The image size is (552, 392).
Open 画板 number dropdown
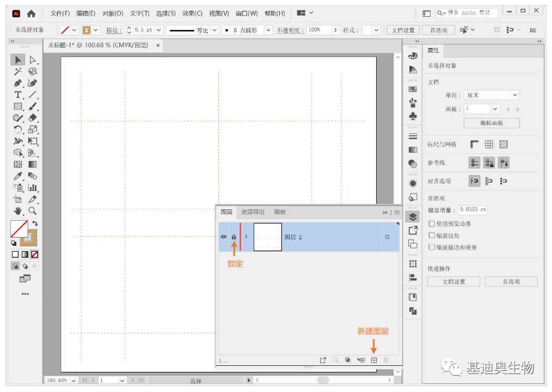(x=495, y=109)
